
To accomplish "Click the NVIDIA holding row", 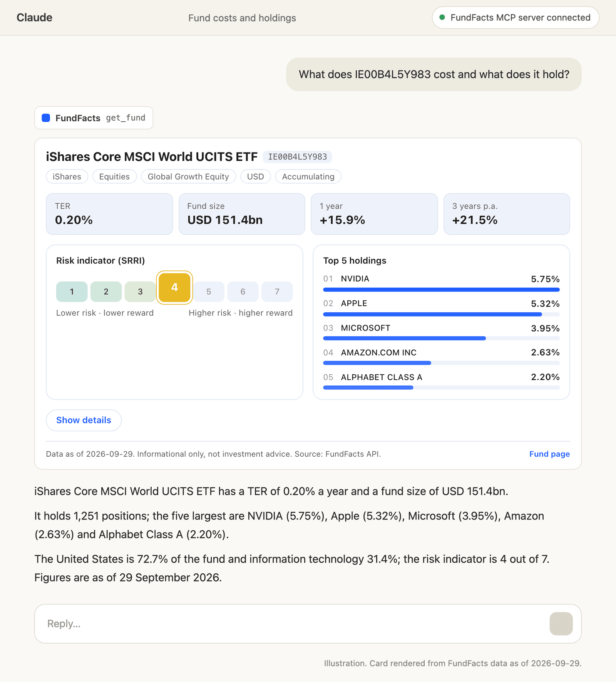I will tap(441, 283).
